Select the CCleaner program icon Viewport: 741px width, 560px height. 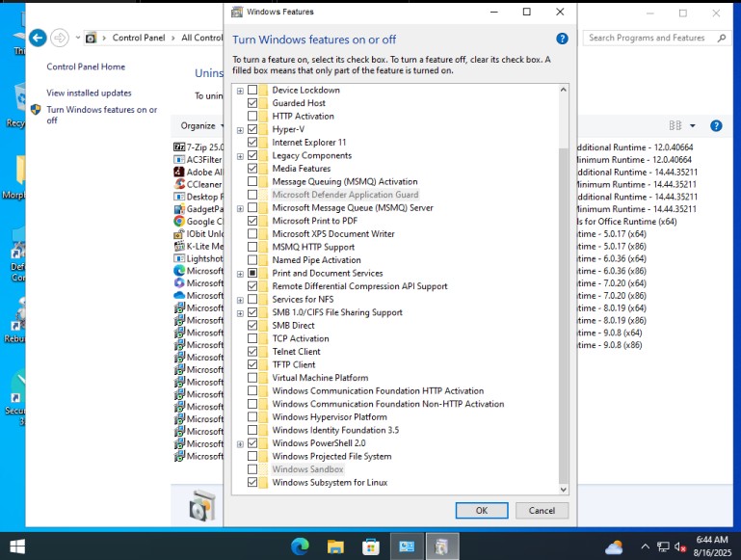tap(179, 184)
